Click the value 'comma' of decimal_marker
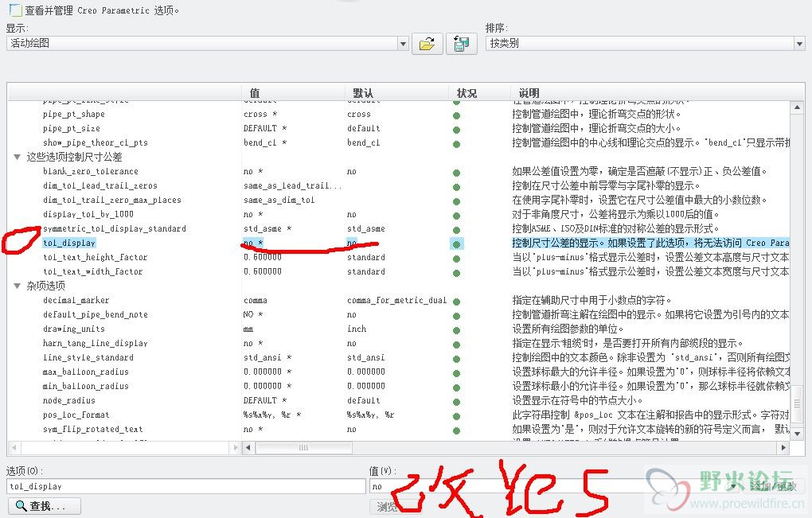 [256, 300]
